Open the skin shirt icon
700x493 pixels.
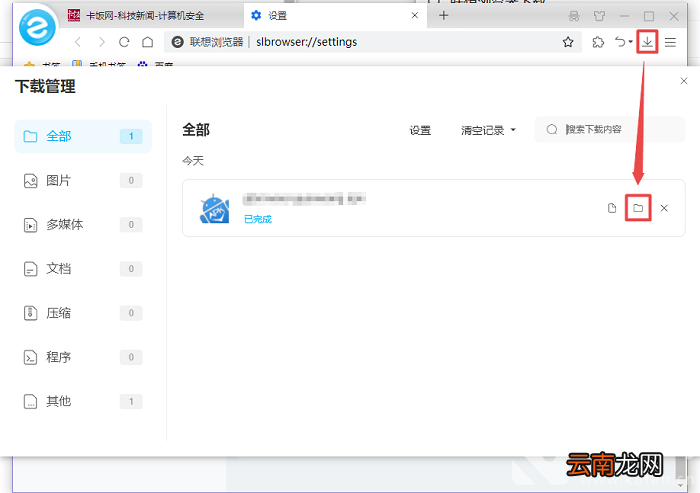click(x=599, y=17)
